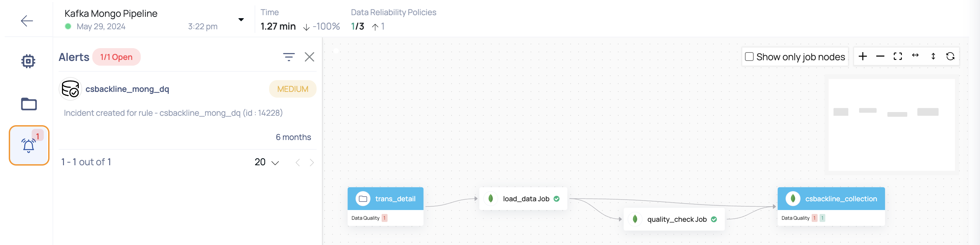Open the page size 20 dropdown
Viewport: 980px width, 245px height.
[267, 162]
